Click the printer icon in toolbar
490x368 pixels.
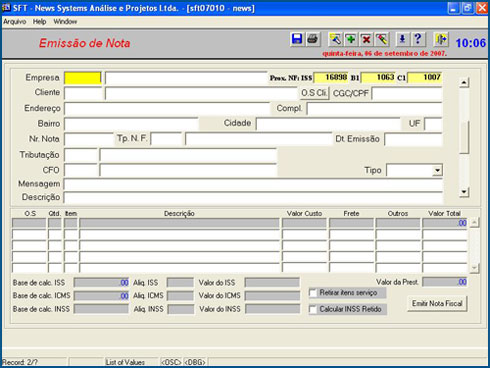tap(312, 39)
